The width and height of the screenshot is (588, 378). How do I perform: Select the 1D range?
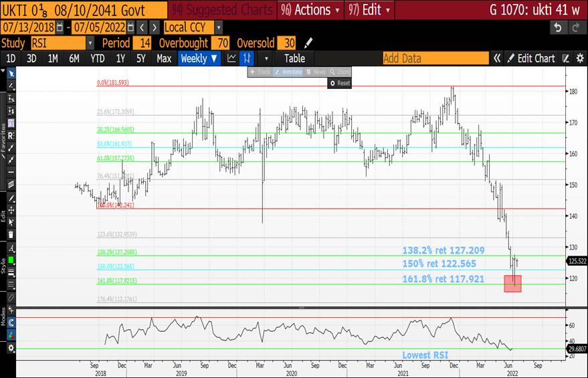[x=11, y=58]
